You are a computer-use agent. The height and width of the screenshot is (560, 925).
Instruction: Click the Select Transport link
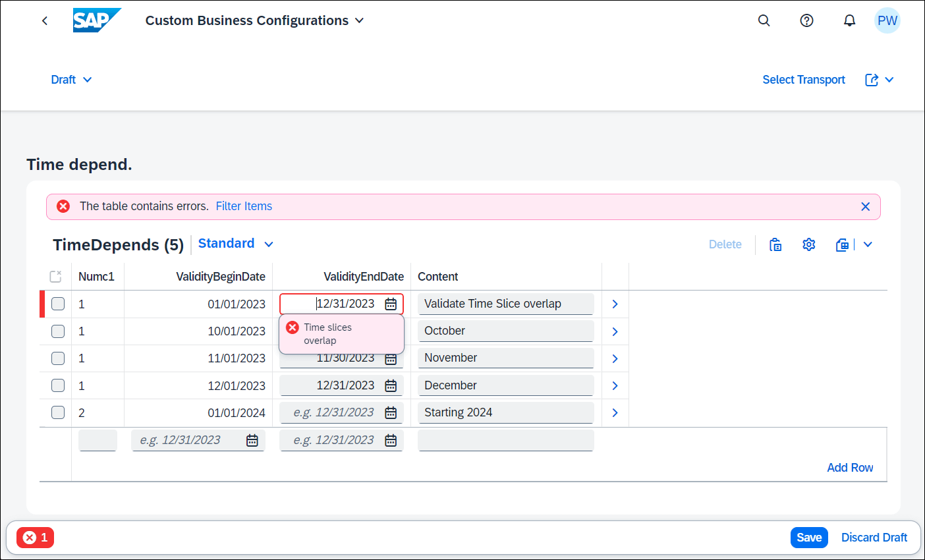coord(804,79)
